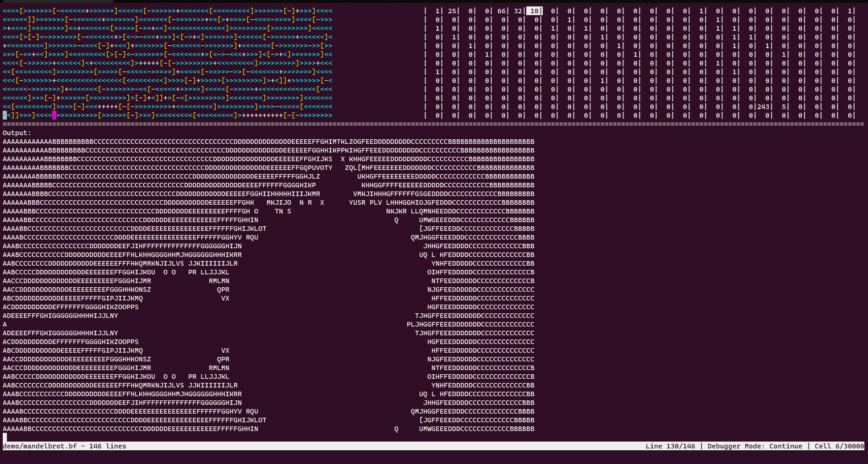This screenshot has width=868, height=464.
Task: Click a 1-valued cell on the second memory row
Action: (x=570, y=19)
